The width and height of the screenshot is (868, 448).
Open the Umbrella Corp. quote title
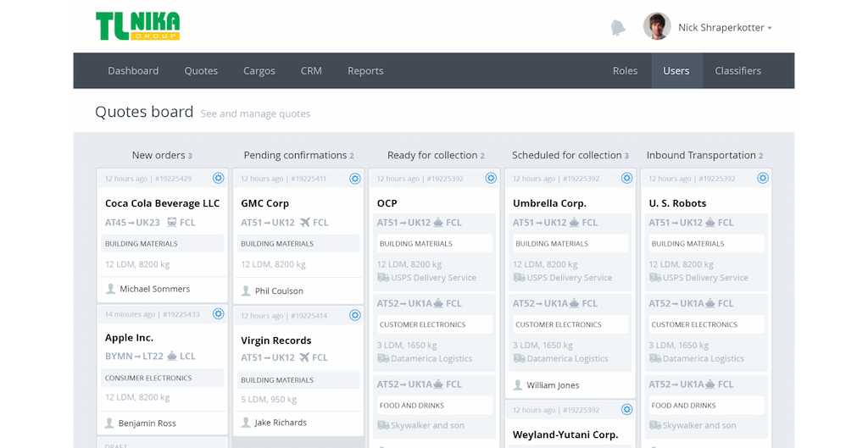pyautogui.click(x=549, y=203)
